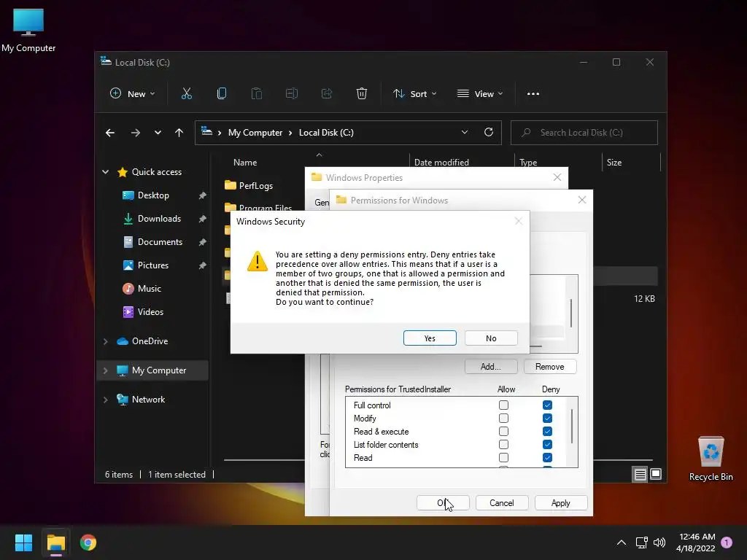Viewport: 747px width, 560px height.
Task: Open Videos in the navigation pane
Action: pos(150,312)
